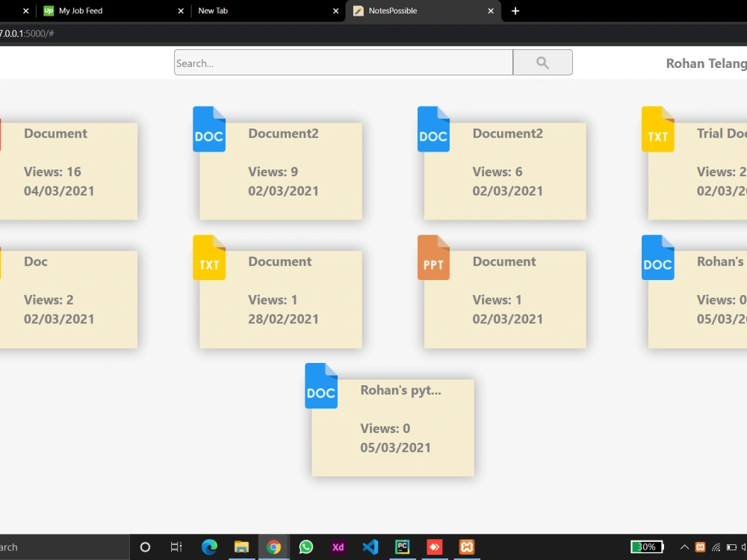Screen dimensions: 747x560
Task: Open Cortana circle on taskbar
Action: [x=146, y=547]
